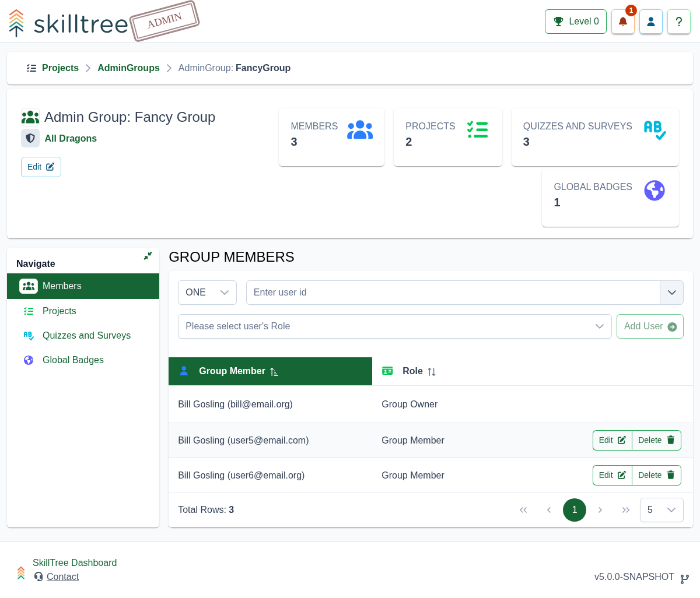Open the user's Role select dropdown
This screenshot has height=598, width=700.
click(x=395, y=326)
